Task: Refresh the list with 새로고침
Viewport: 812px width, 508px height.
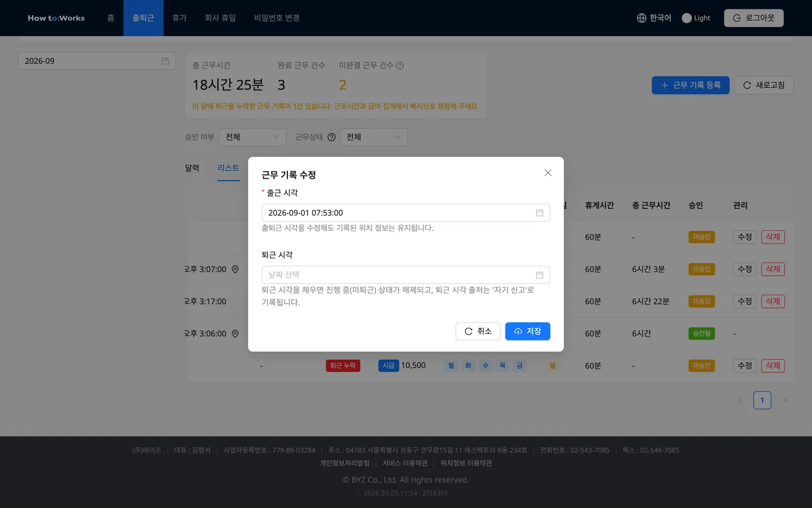Action: click(x=764, y=85)
